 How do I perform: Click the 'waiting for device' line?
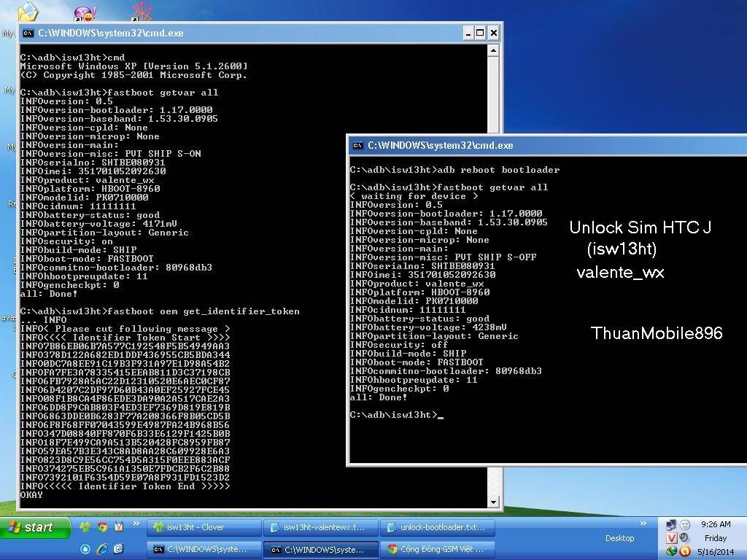pyautogui.click(x=414, y=195)
